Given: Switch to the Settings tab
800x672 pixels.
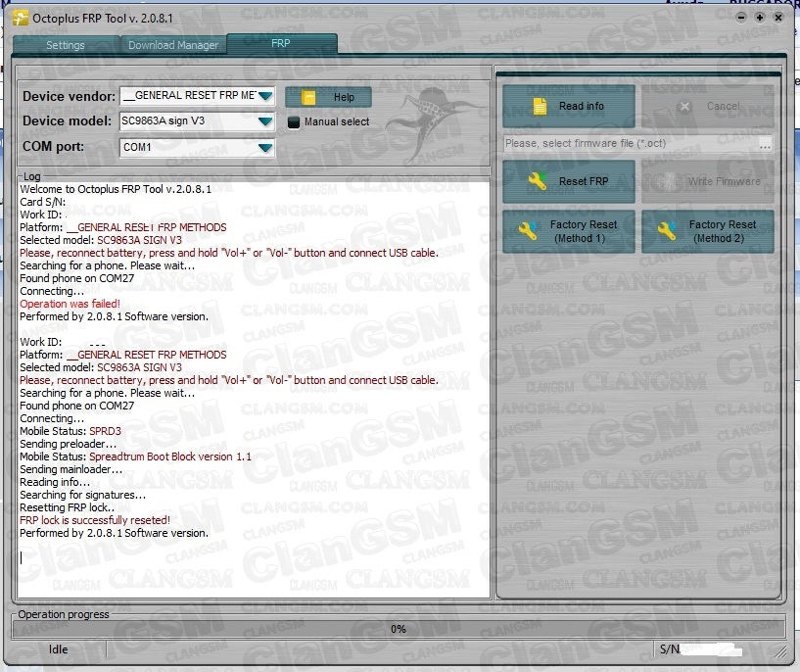Looking at the screenshot, I should 65,45.
